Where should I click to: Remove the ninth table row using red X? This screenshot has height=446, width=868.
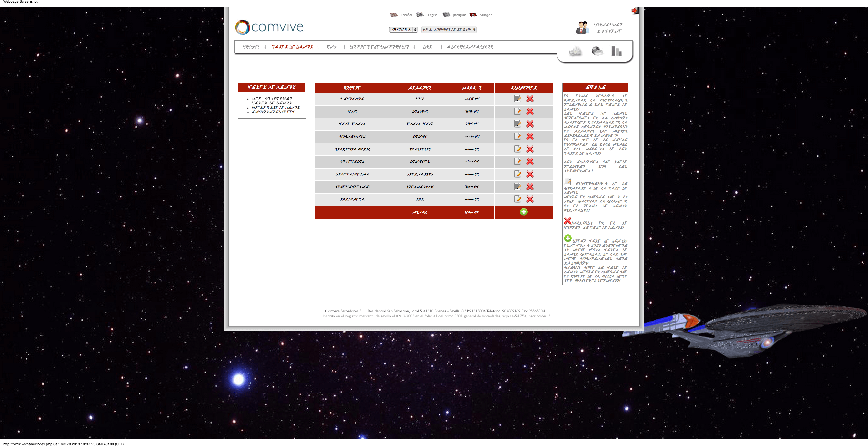[530, 199]
